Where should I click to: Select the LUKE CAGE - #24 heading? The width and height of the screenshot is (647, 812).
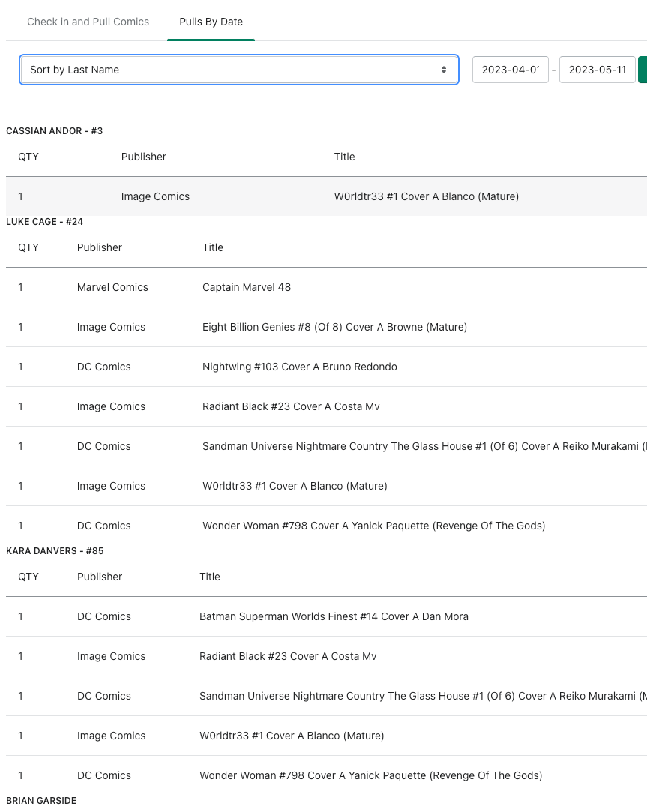pyautogui.click(x=44, y=222)
